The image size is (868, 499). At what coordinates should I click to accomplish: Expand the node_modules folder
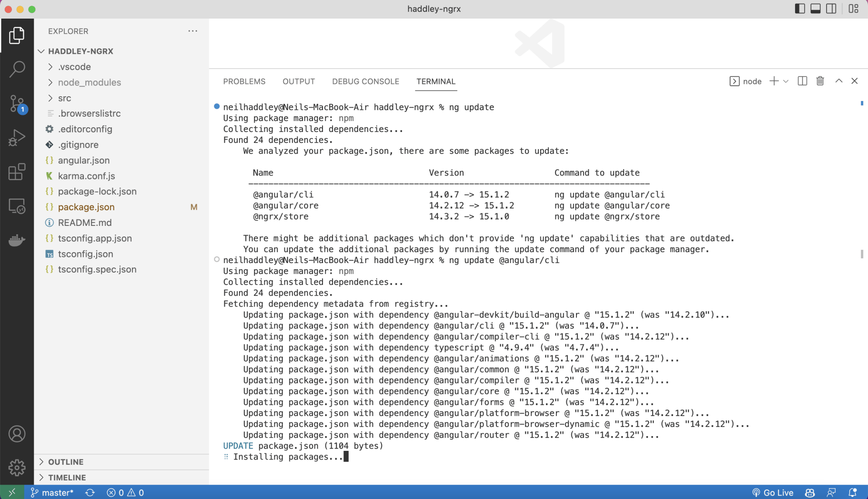[50, 82]
